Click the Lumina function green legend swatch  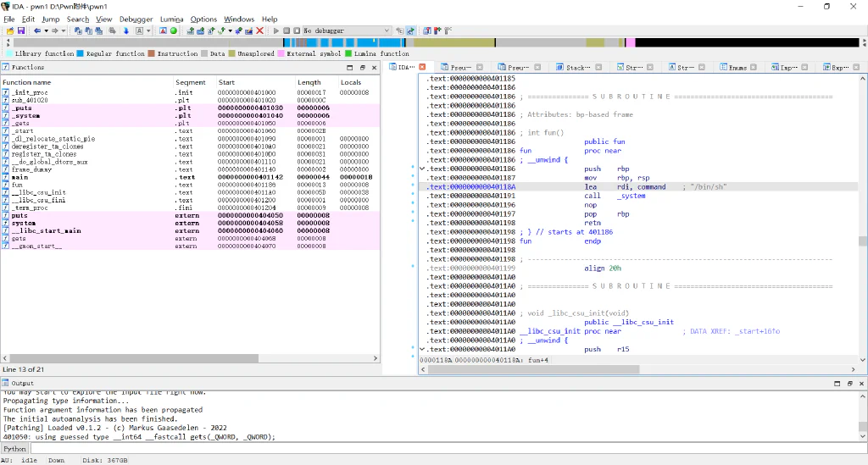pyautogui.click(x=348, y=53)
